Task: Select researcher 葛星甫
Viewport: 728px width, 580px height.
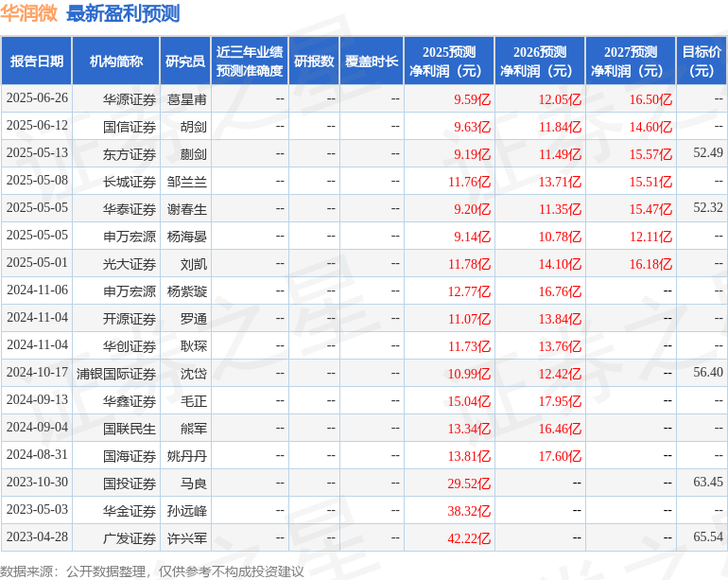Action: click(x=186, y=99)
